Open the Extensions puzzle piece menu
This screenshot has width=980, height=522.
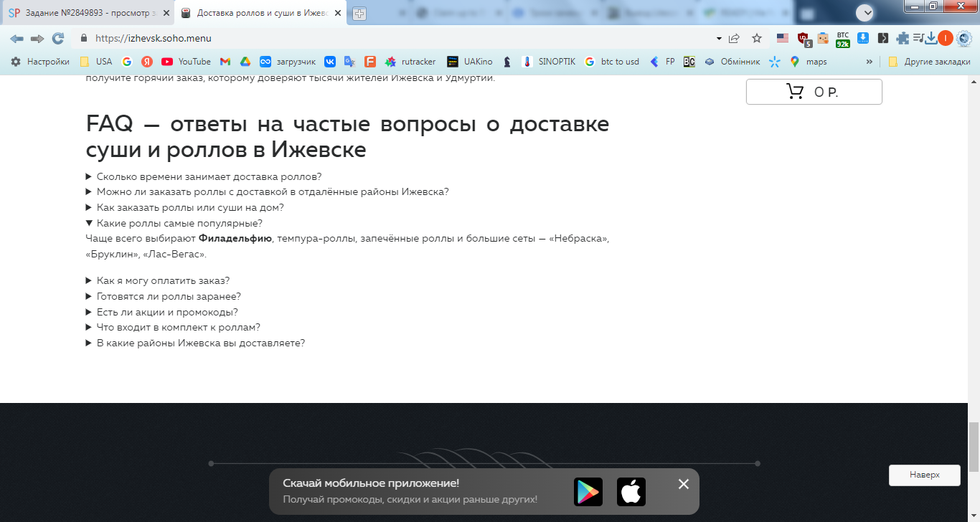click(903, 38)
